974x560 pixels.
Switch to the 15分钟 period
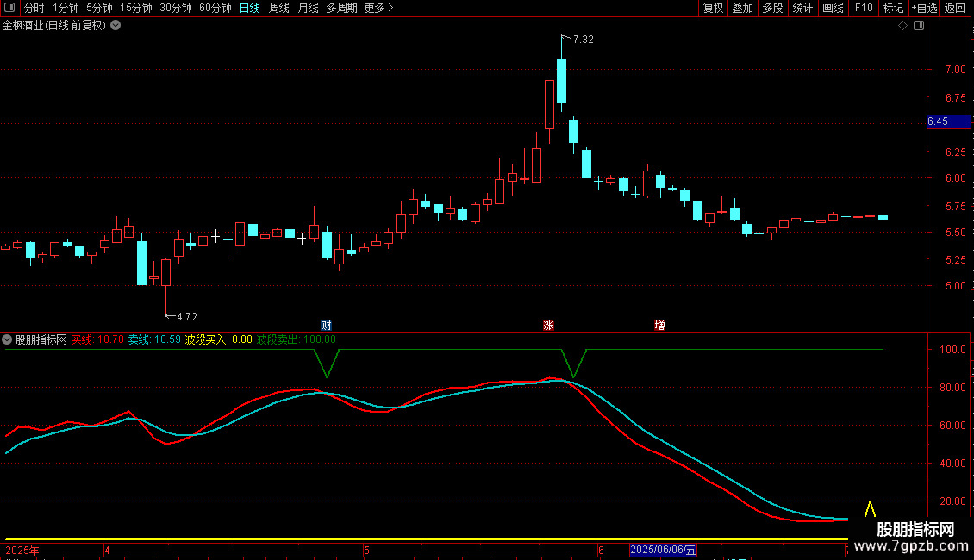[x=136, y=8]
